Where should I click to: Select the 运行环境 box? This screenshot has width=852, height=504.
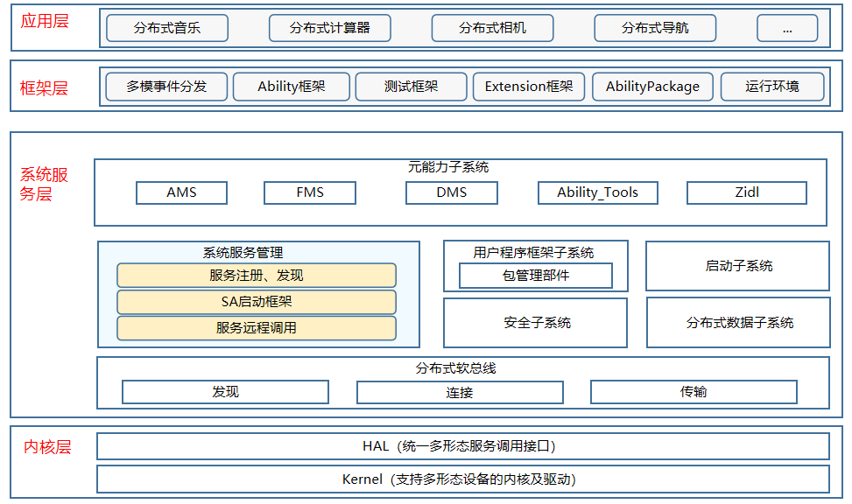(772, 87)
